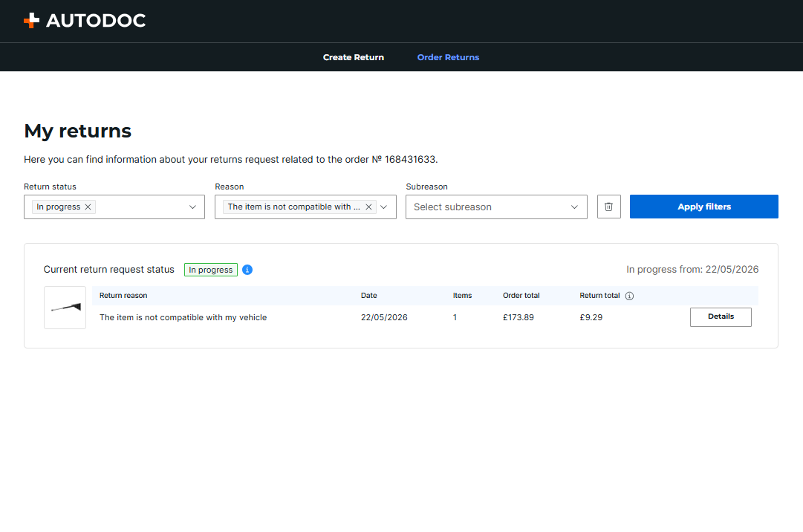Open the Create Return tab
This screenshot has height=532, width=803.
click(x=354, y=57)
